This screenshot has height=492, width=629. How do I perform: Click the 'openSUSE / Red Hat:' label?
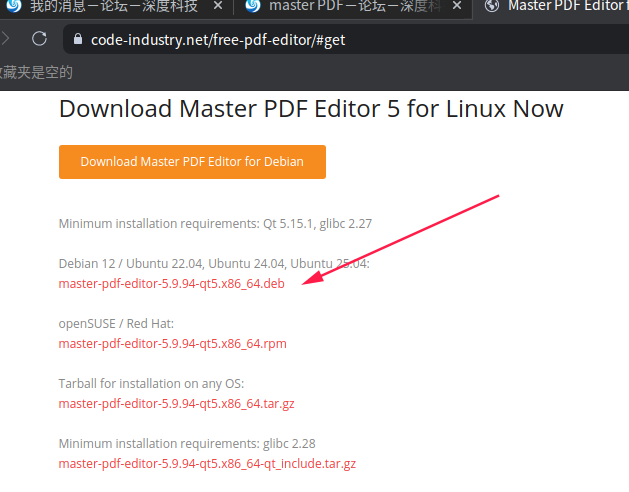pyautogui.click(x=116, y=324)
